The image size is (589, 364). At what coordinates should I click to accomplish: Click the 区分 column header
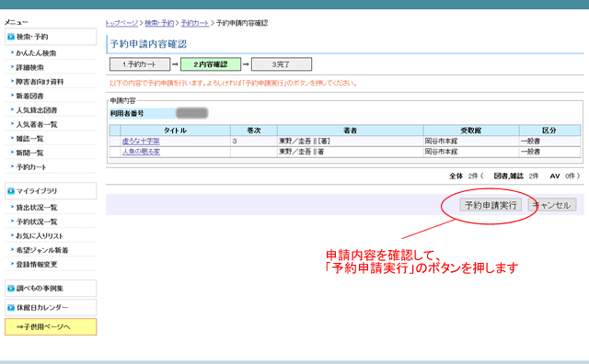[549, 131]
